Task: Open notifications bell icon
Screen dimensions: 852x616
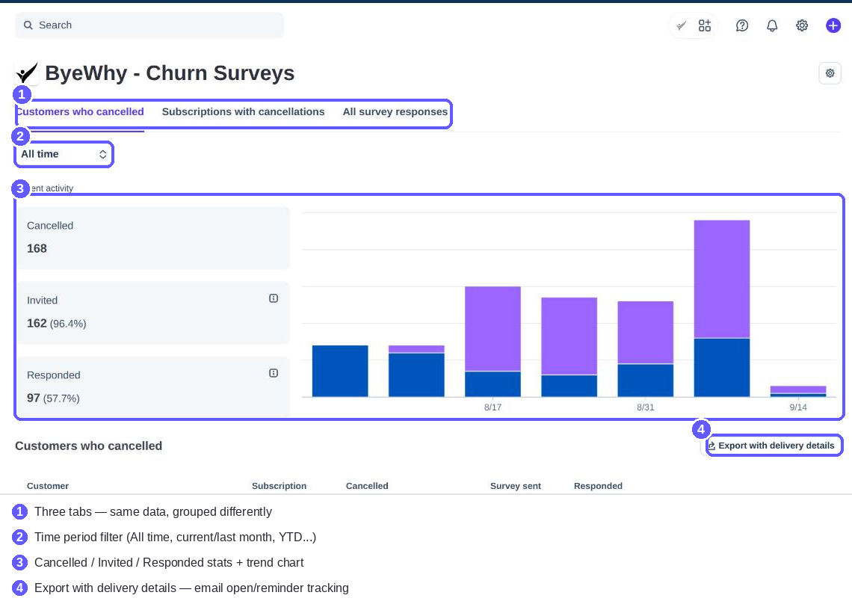Action: click(x=772, y=25)
